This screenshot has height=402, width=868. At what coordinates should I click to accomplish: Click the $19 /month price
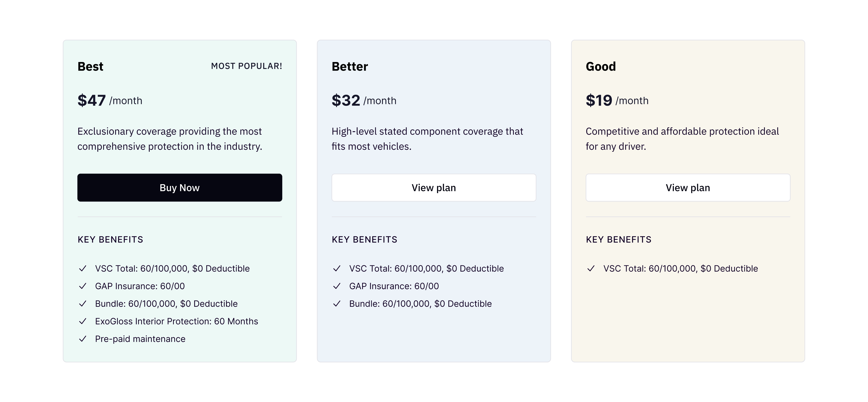(x=617, y=100)
